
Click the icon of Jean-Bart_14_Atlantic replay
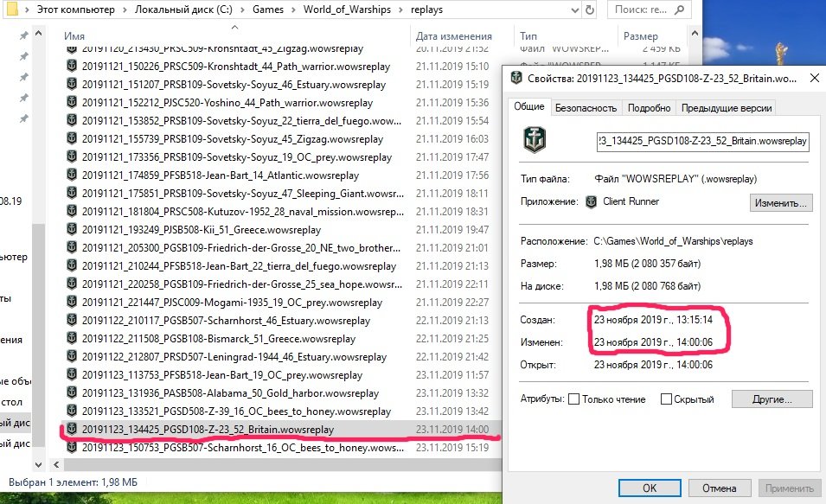(72, 175)
